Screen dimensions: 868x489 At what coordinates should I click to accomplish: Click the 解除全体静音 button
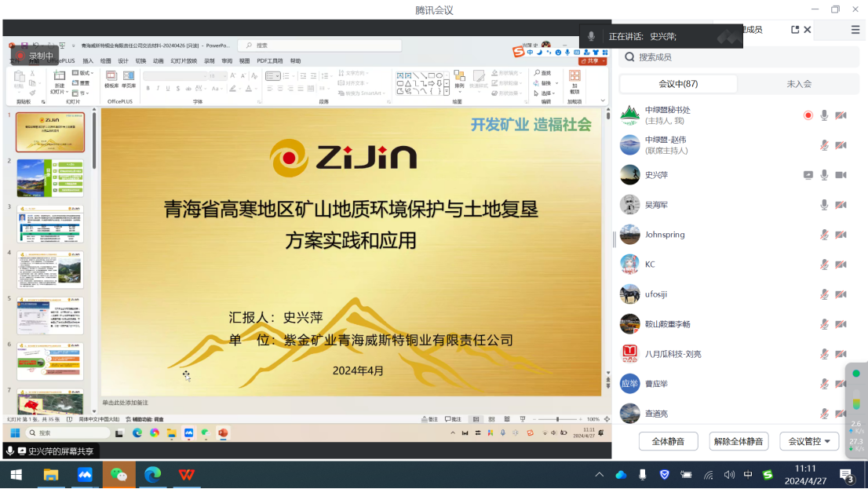[x=739, y=441]
